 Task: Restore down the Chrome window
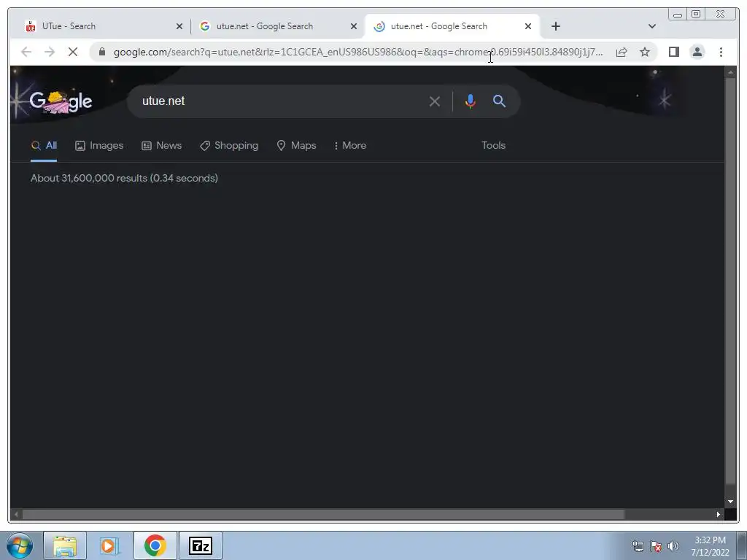point(695,15)
